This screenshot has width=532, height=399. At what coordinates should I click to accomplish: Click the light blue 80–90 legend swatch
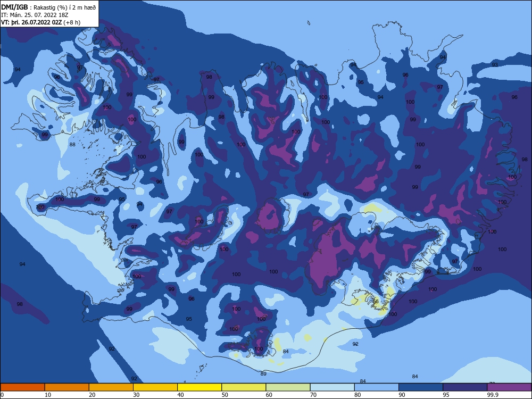[x=377, y=387]
